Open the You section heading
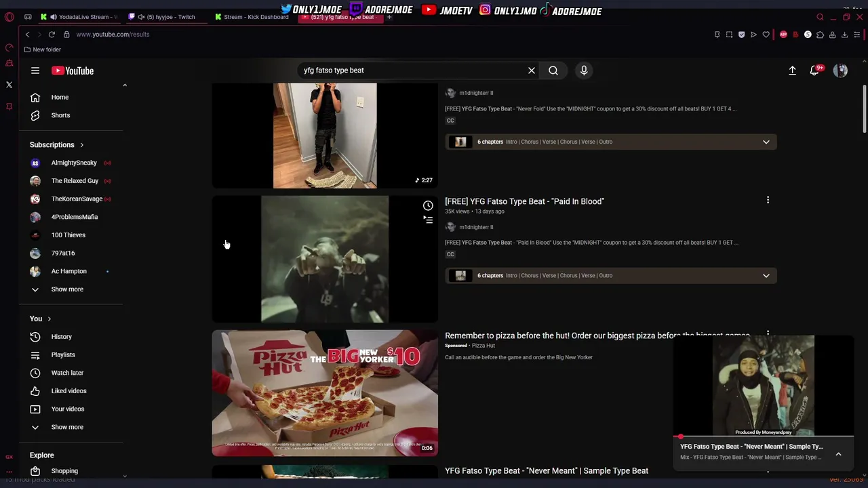This screenshot has height=488, width=868. click(x=41, y=319)
